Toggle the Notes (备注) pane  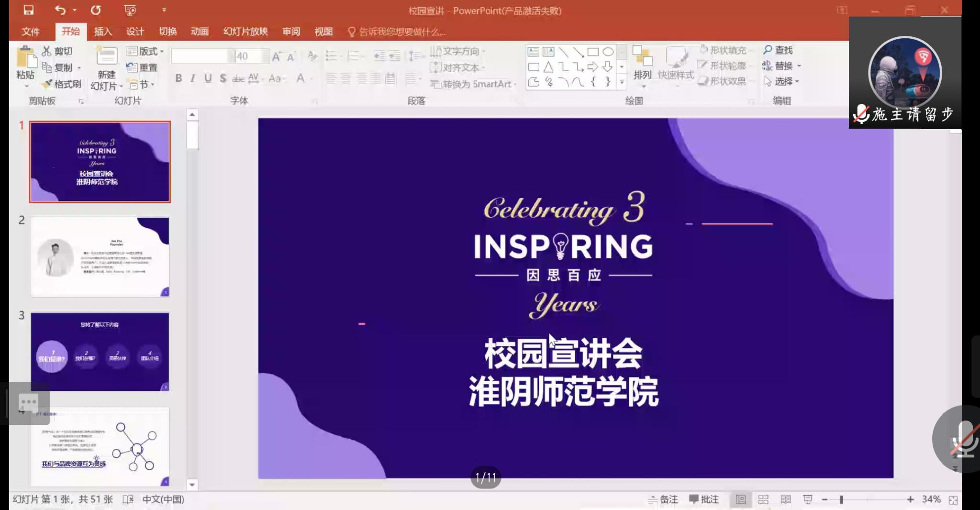pos(663,499)
